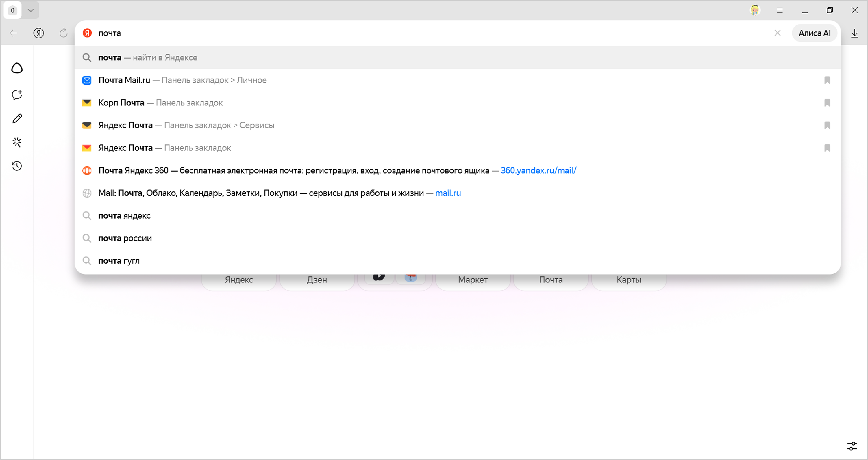Image resolution: width=868 pixels, height=460 pixels.
Task: Clear the address bar with the X icon
Action: [777, 33]
